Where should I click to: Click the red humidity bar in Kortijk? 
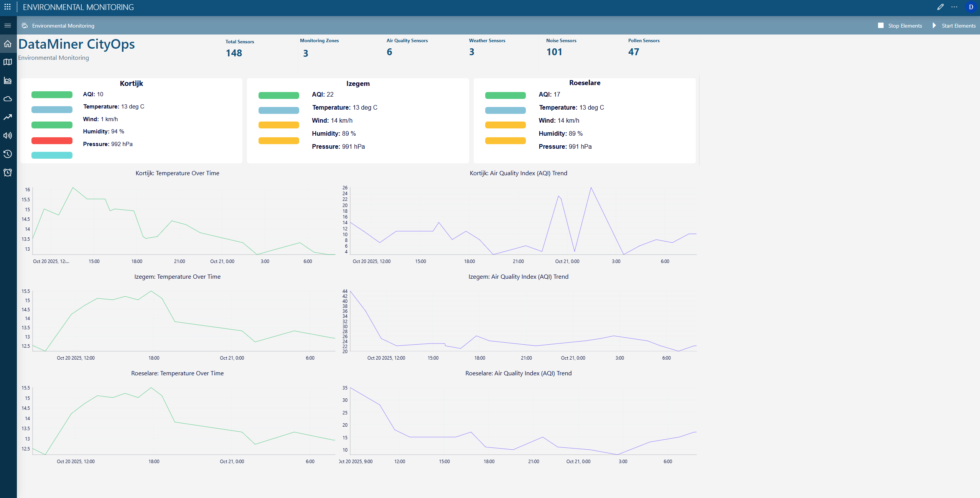tap(52, 141)
